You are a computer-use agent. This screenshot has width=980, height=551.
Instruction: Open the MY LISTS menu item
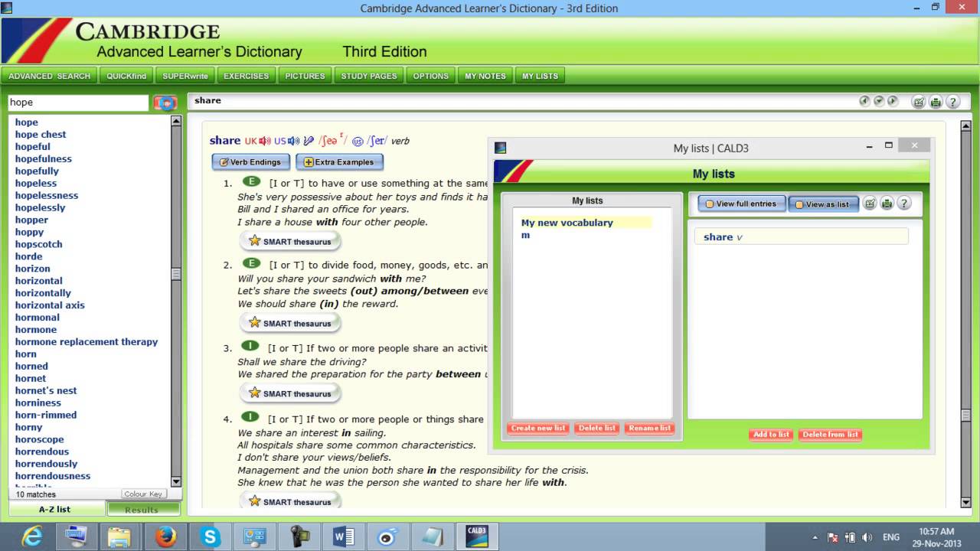pos(541,76)
